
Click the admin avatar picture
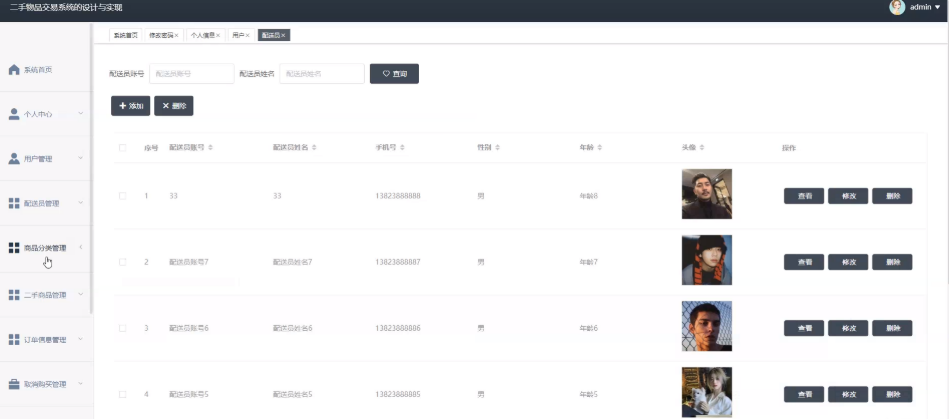pos(897,7)
